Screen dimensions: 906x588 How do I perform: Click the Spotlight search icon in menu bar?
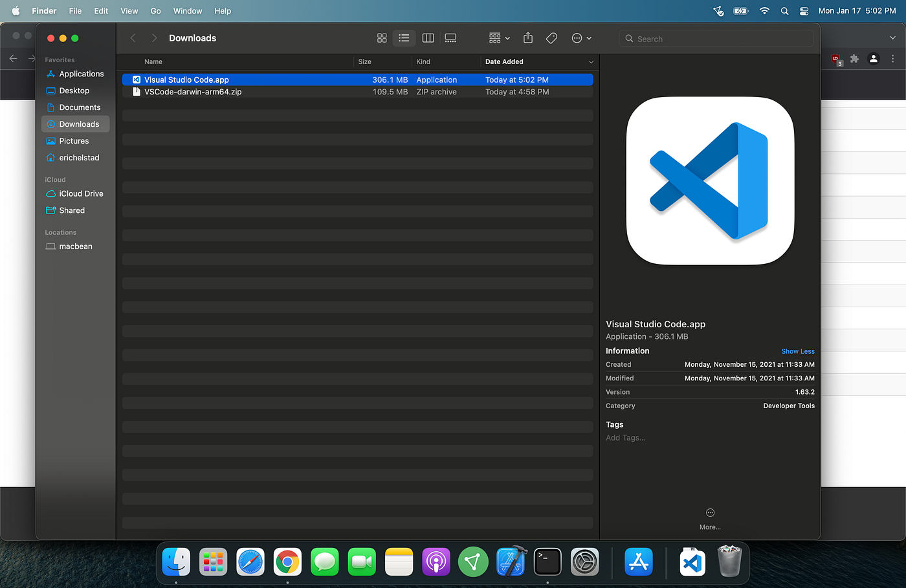pos(784,11)
